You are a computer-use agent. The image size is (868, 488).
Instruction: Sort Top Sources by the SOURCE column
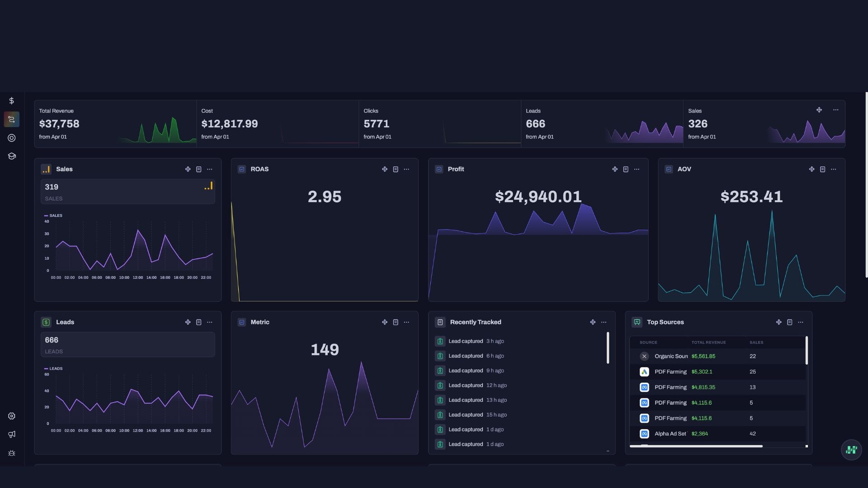(648, 343)
